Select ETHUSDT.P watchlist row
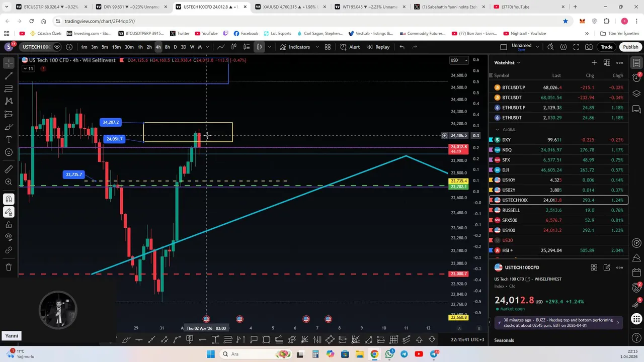The width and height of the screenshot is (644, 362). tap(558, 108)
